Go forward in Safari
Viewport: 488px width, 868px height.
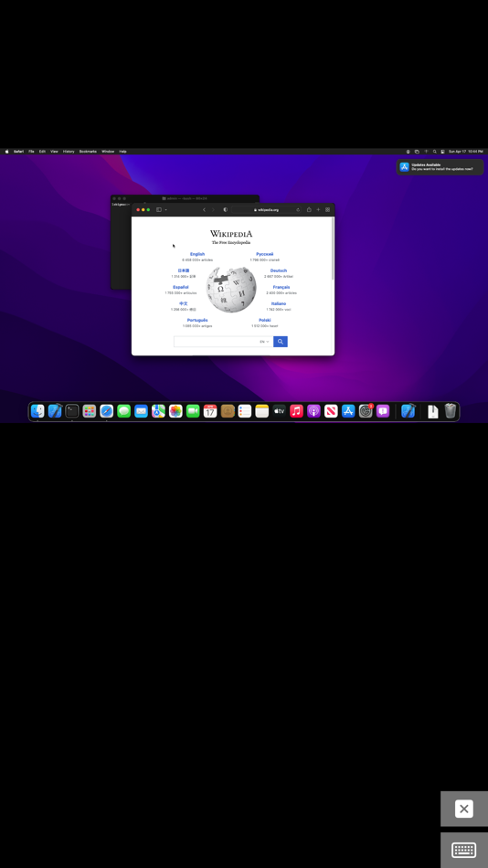(x=213, y=210)
